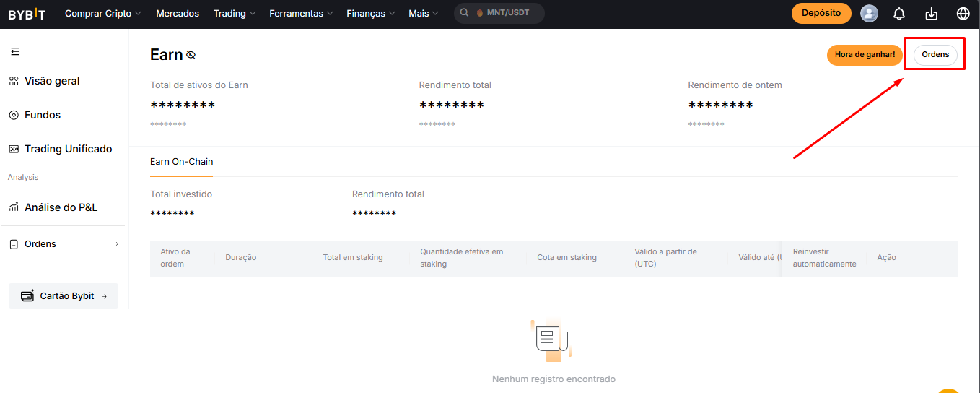Click the Ordens button at top right

(935, 55)
